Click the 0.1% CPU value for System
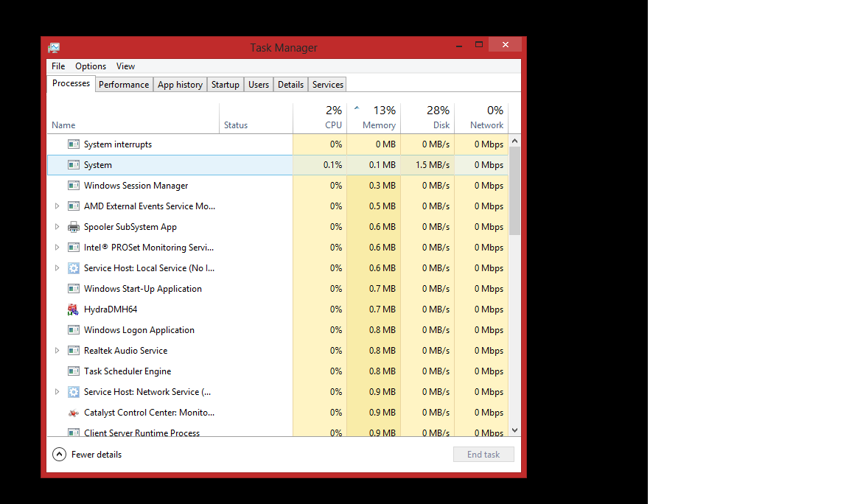Image resolution: width=849 pixels, height=504 pixels. tap(333, 164)
